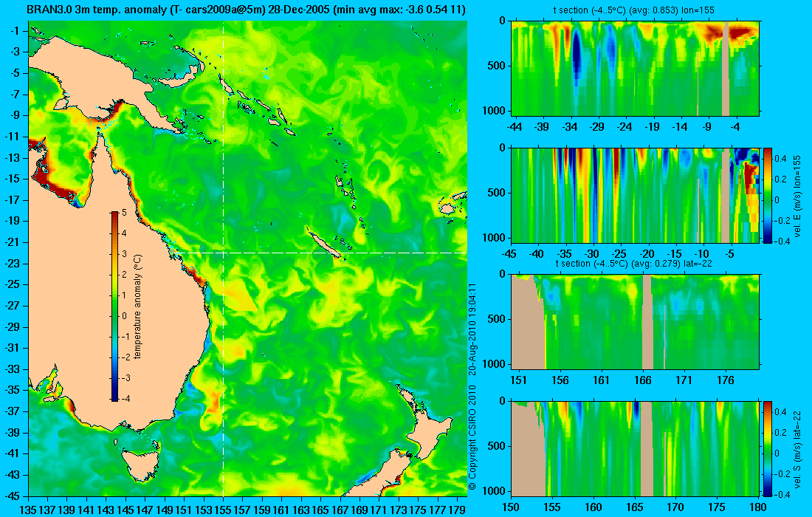Select the "180" tick below the vel. S section
Viewport: 812px width, 517px height.
tap(758, 507)
